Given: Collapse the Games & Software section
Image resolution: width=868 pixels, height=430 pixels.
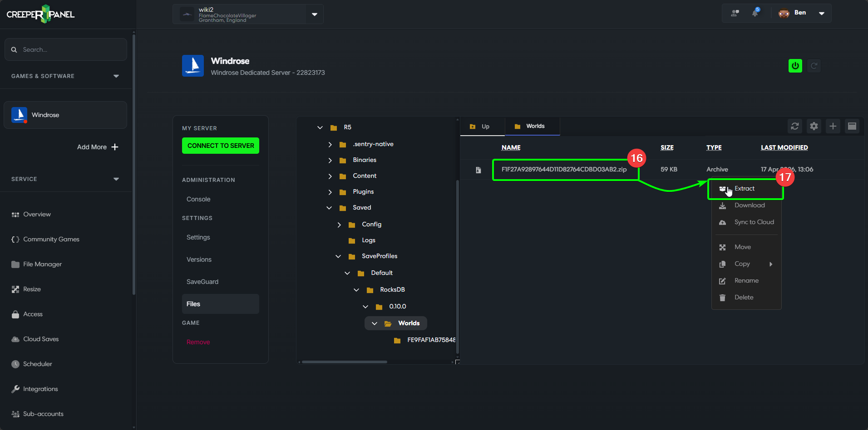Looking at the screenshot, I should pyautogui.click(x=116, y=76).
